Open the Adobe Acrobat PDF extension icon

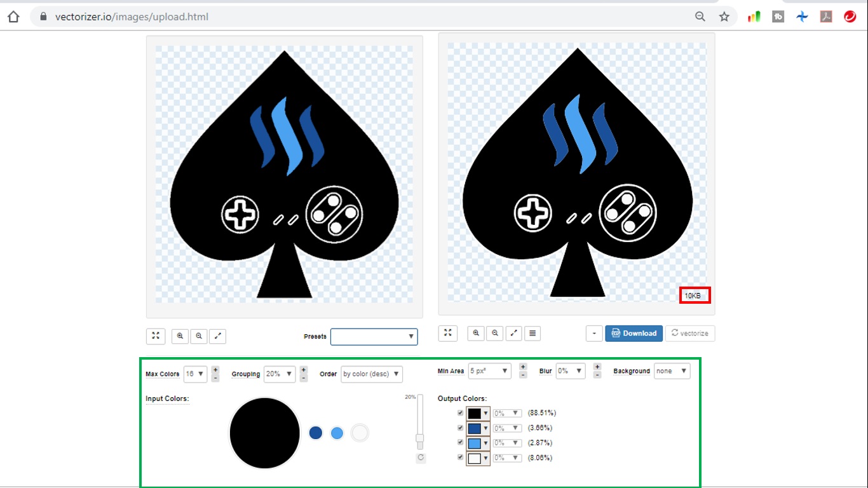tap(826, 17)
